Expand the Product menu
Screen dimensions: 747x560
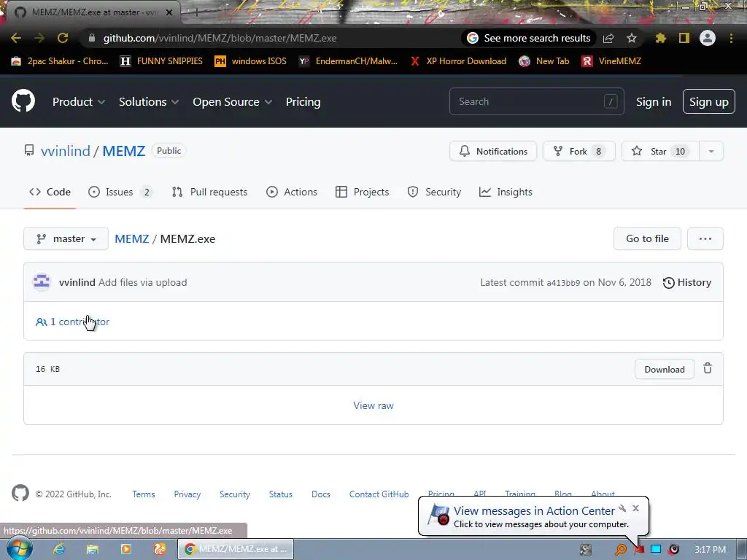[x=79, y=102]
